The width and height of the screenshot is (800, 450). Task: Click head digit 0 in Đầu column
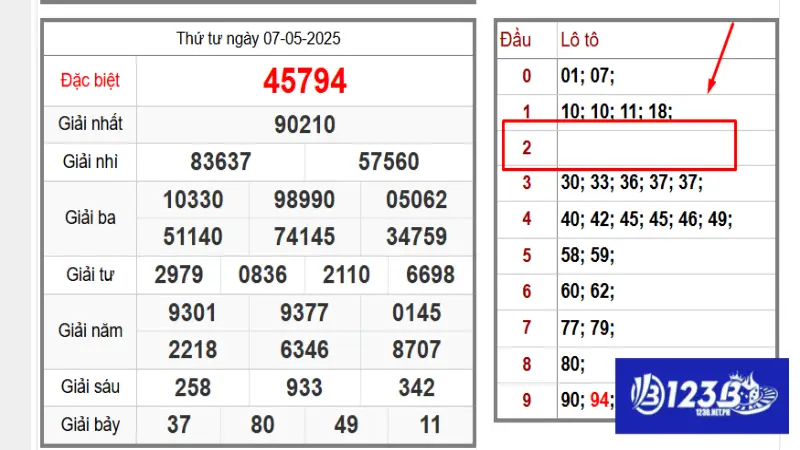click(527, 76)
